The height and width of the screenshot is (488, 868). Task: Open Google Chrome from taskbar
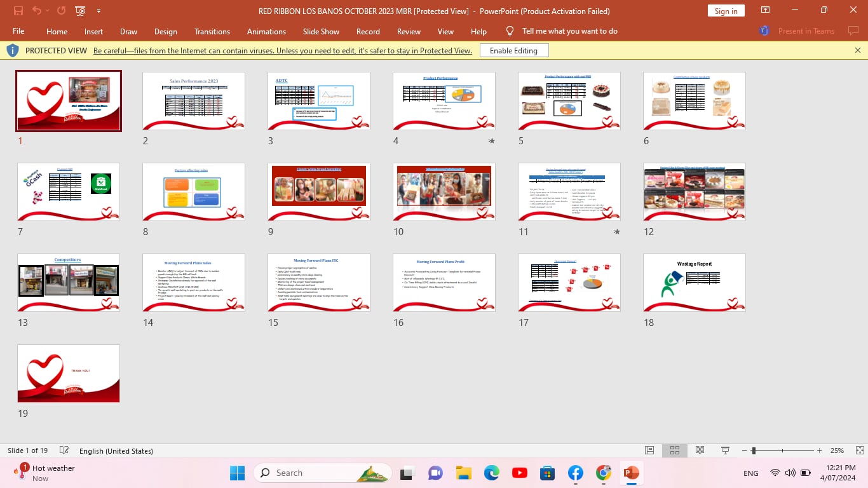point(604,473)
